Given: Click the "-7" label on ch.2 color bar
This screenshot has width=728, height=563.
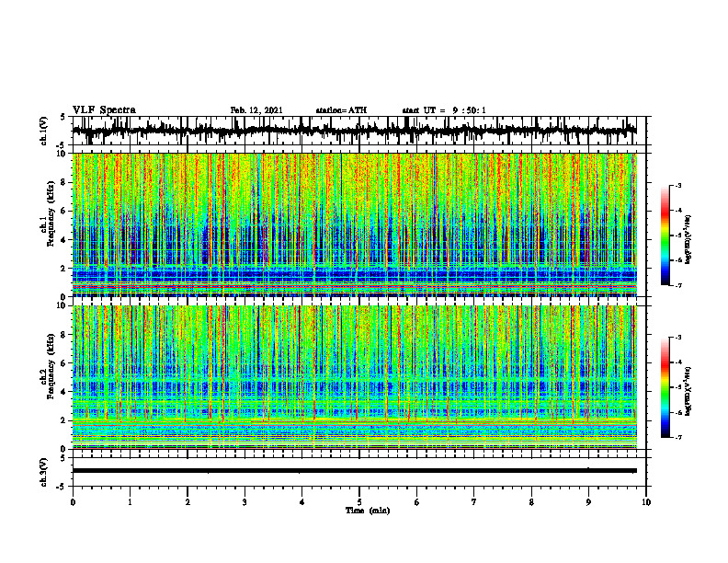Looking at the screenshot, I should [x=677, y=437].
